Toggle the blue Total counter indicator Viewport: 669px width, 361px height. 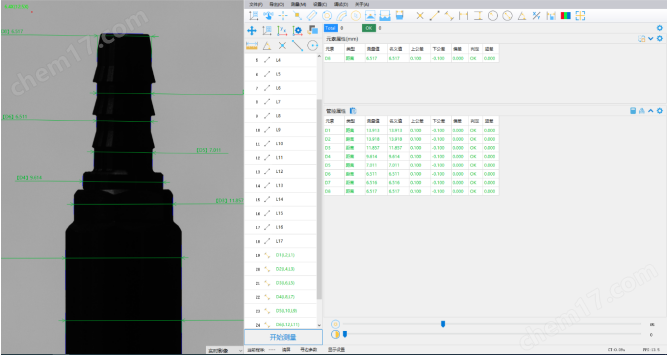[x=331, y=28]
